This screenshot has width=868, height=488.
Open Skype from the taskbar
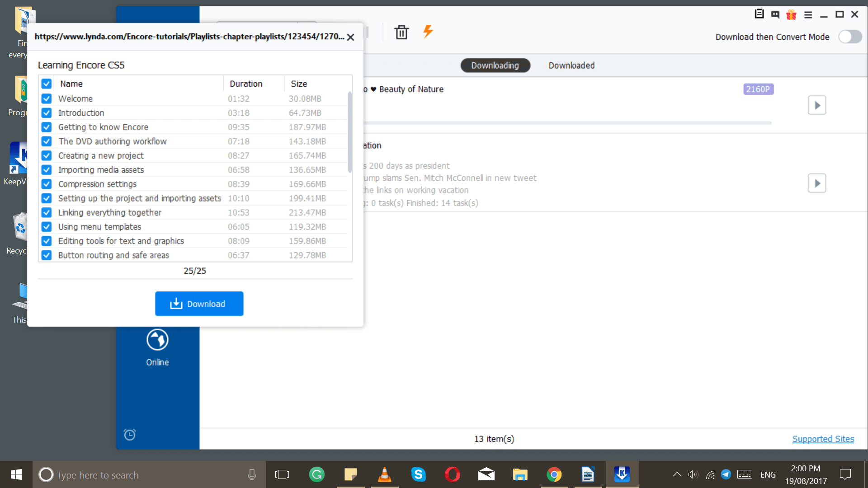click(418, 474)
